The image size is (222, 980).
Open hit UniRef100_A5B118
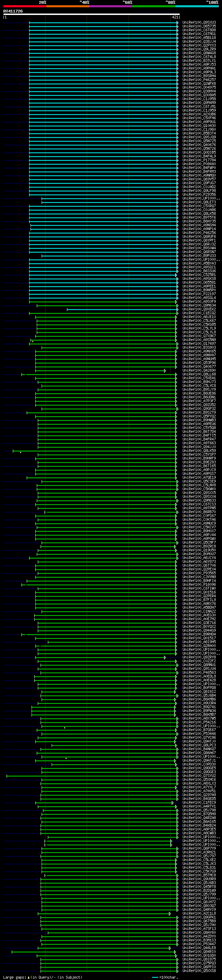[199, 38]
